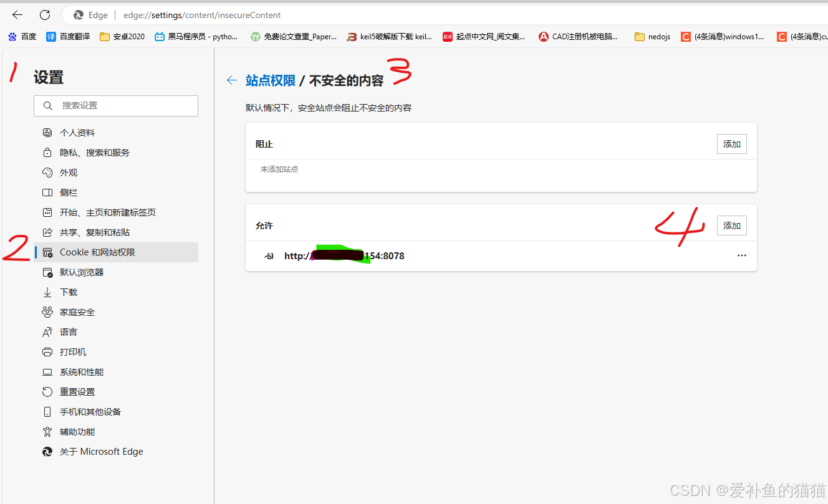The height and width of the screenshot is (504, 828).
Task: Open nedojs bookmarks folder
Action: pyautogui.click(x=652, y=37)
